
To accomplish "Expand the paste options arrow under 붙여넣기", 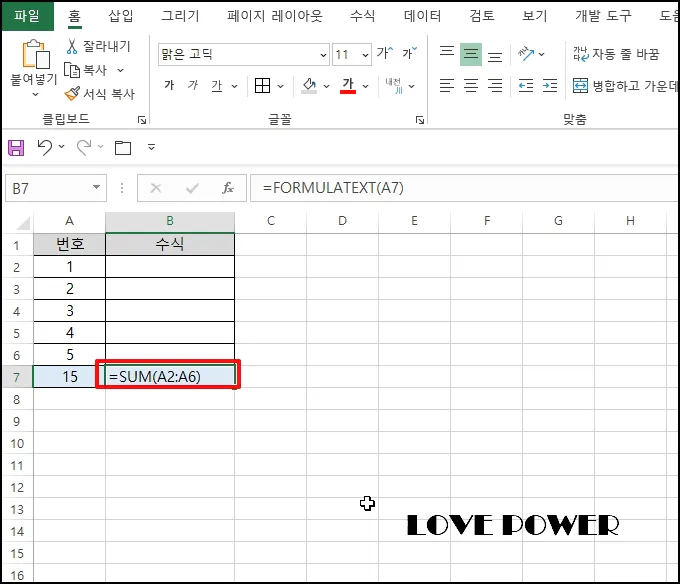I will click(36, 94).
